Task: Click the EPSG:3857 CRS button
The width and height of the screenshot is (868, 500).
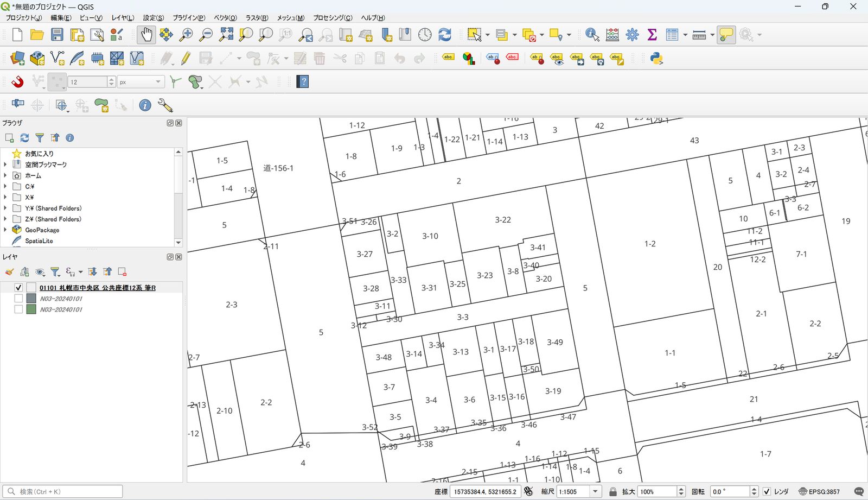Action: click(819, 491)
